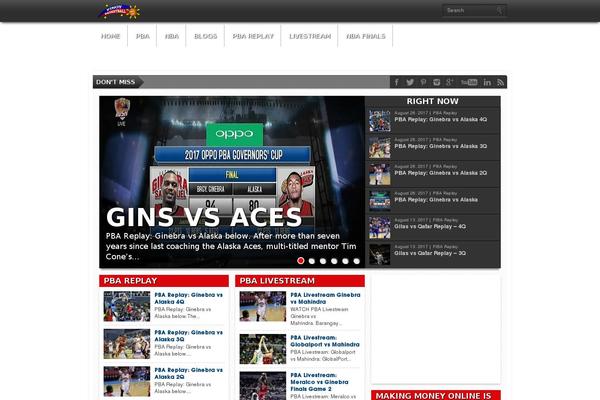Open Right Now: Ginebra vs Alaska 3Q
The height and width of the screenshot is (400, 600).
point(440,146)
